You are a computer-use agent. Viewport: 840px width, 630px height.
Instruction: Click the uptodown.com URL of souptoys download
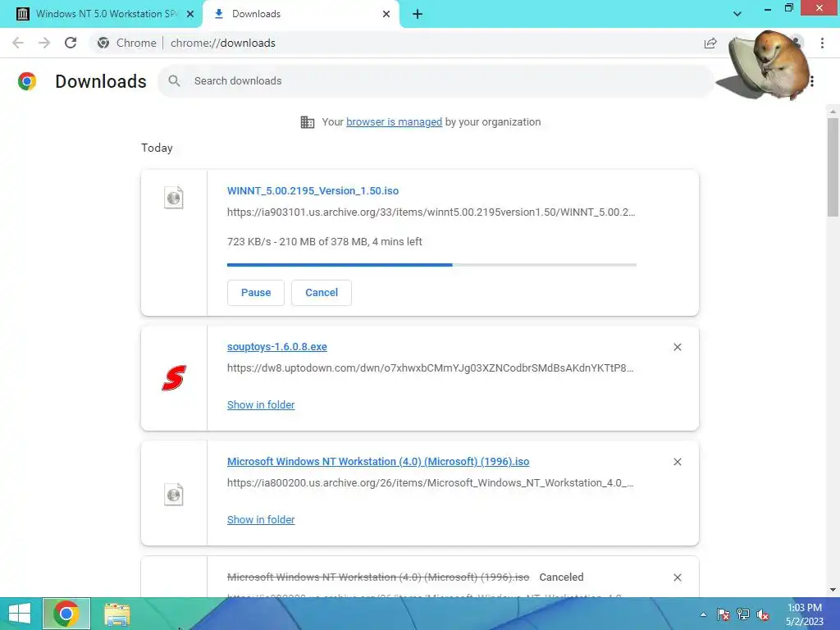pyautogui.click(x=430, y=368)
